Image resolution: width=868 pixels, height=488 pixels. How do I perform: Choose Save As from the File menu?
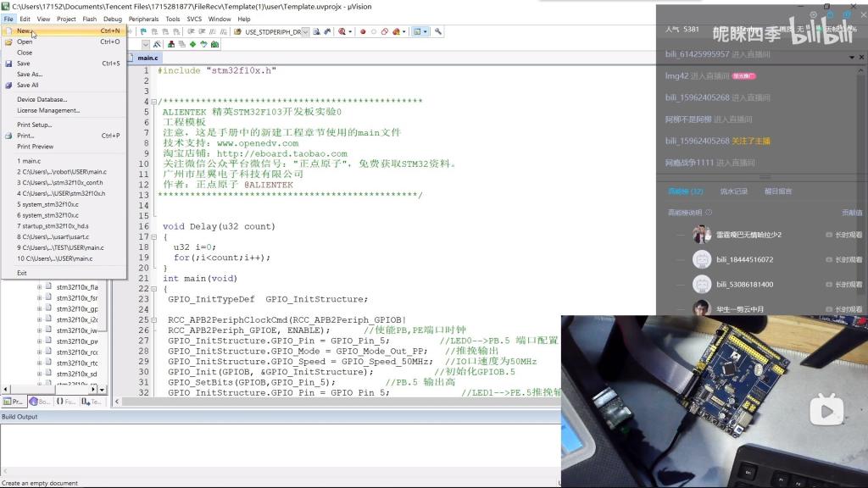[29, 75]
